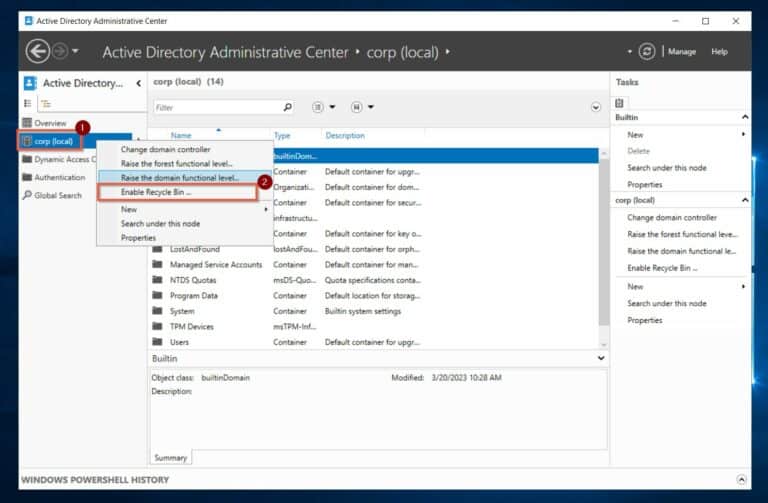Expand the New submenu in context menu
768x503 pixels.
coord(185,209)
